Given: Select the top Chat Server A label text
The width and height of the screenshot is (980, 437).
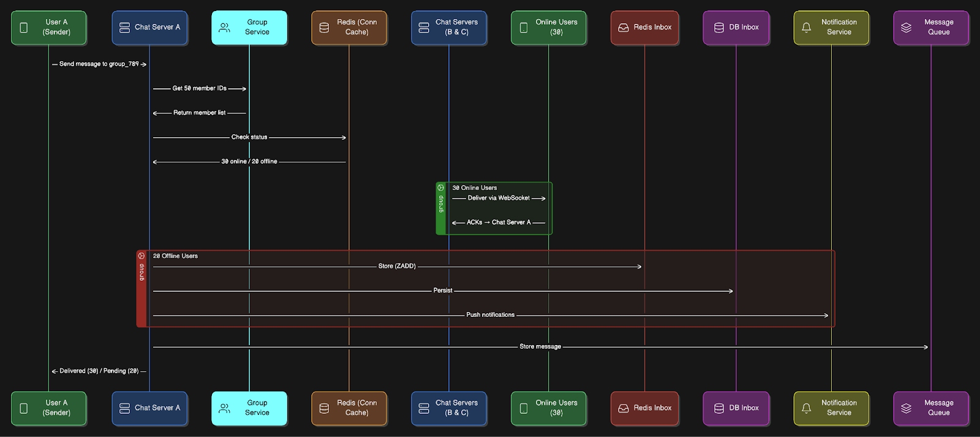Looking at the screenshot, I should [157, 27].
